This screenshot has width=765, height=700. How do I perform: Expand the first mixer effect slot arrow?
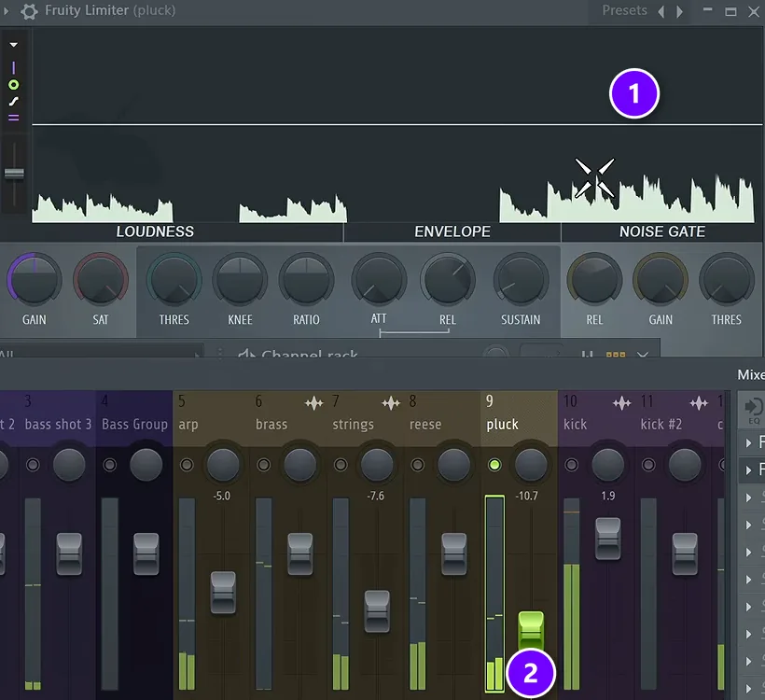click(748, 442)
